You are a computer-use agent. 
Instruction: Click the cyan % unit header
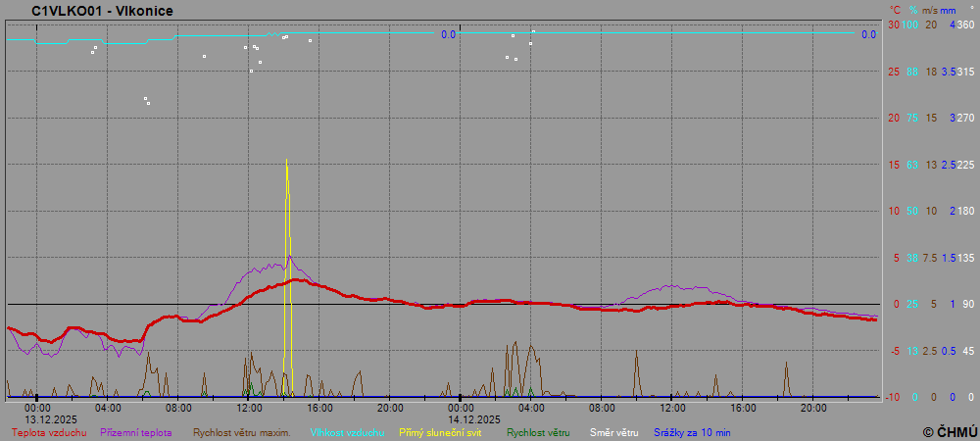pyautogui.click(x=911, y=9)
